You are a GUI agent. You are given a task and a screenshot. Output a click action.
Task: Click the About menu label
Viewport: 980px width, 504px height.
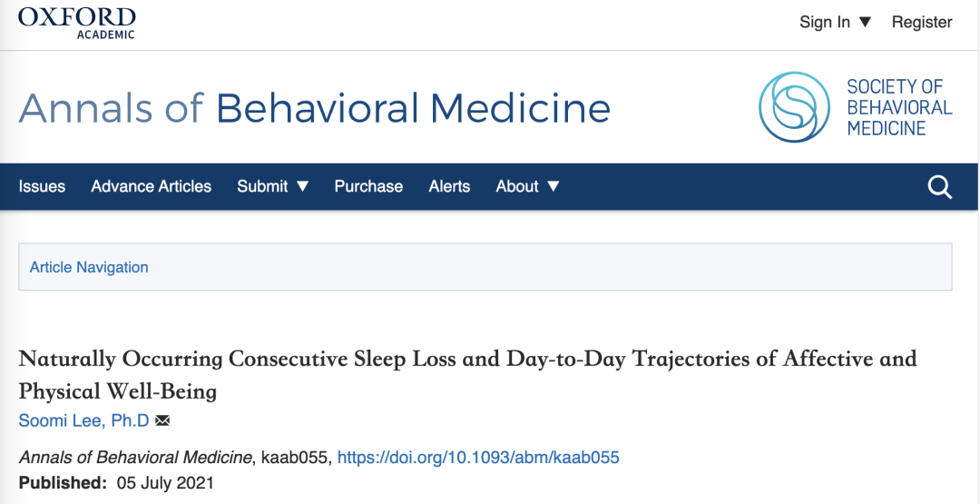[517, 186]
